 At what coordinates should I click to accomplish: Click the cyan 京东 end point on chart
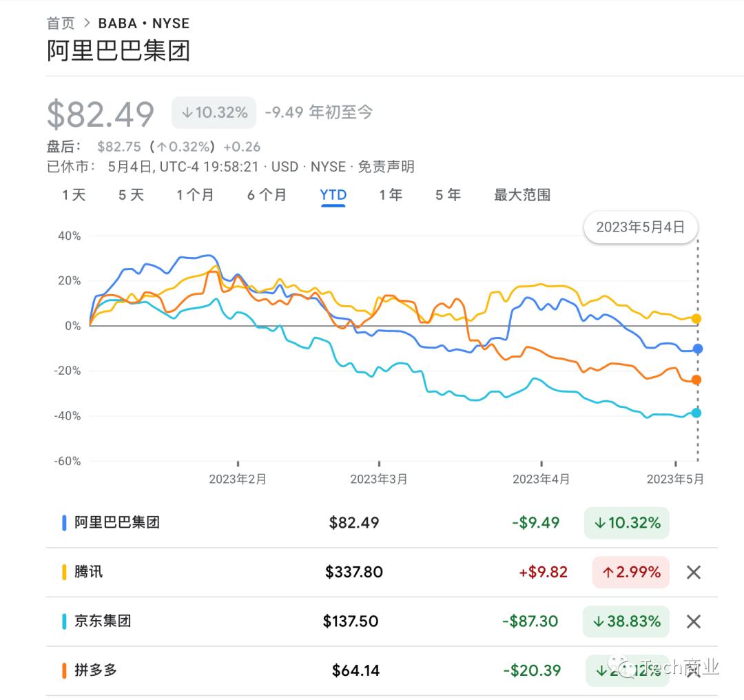coord(696,413)
